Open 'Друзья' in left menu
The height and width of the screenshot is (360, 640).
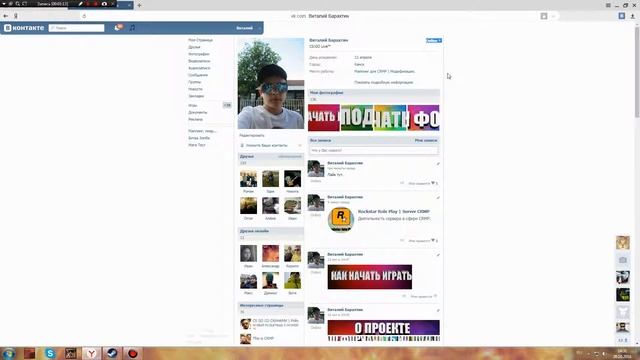(x=194, y=47)
